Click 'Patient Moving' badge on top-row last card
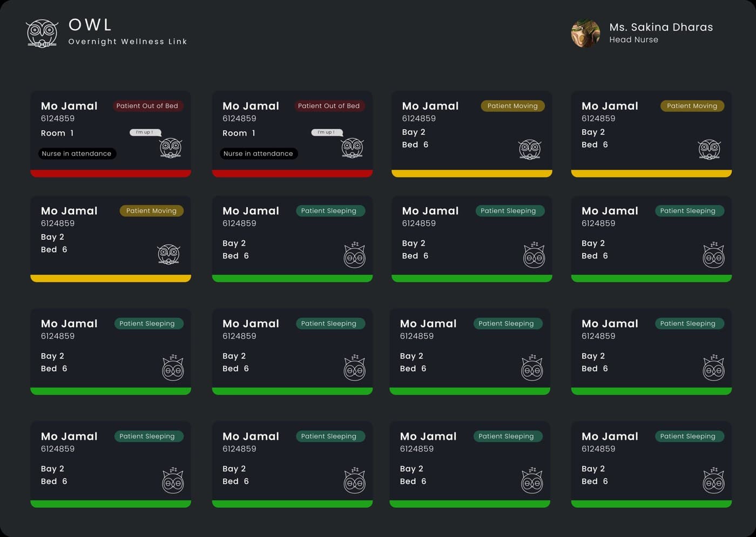 pos(692,106)
